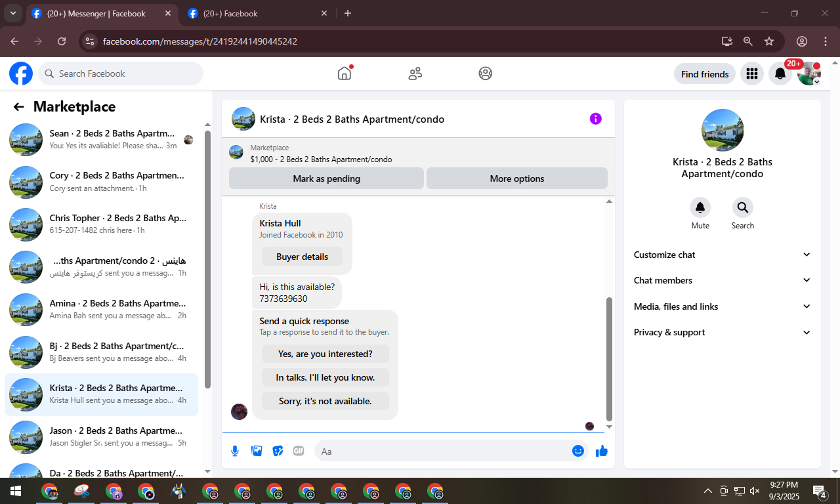The height and width of the screenshot is (504, 840).
Task: Search within the Krista conversation
Action: pos(742,207)
